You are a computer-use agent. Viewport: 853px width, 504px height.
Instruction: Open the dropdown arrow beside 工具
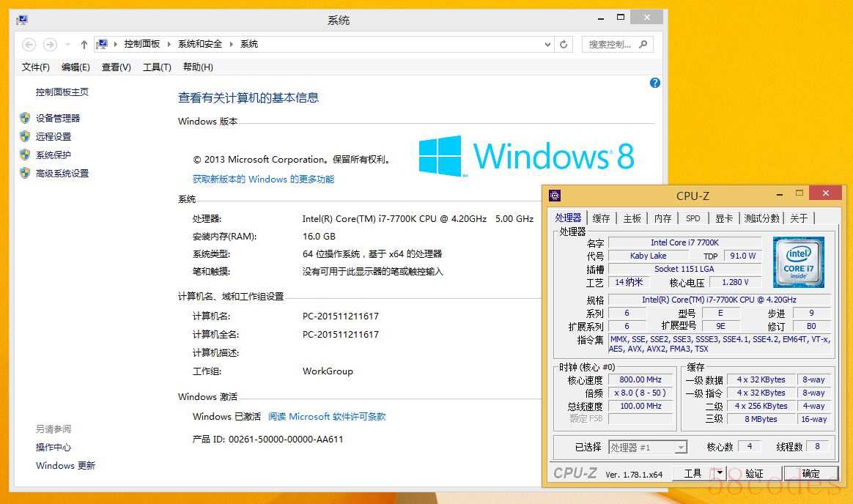pyautogui.click(x=720, y=473)
